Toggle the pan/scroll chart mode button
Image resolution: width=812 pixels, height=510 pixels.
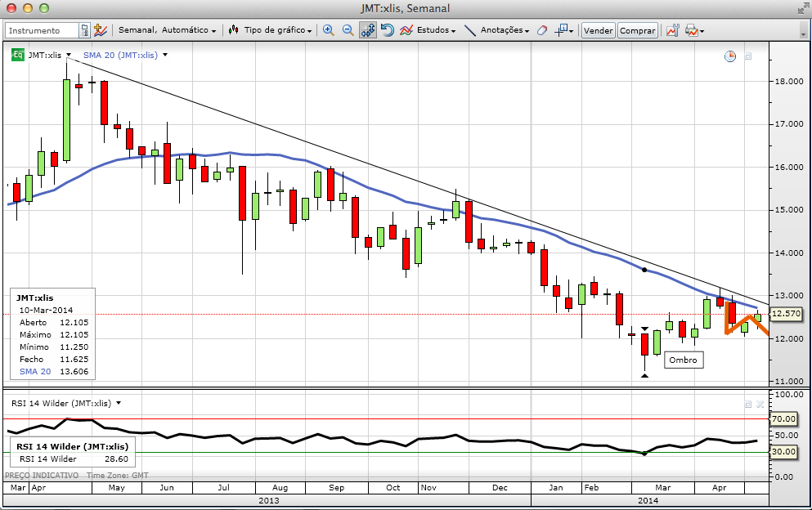click(x=368, y=30)
